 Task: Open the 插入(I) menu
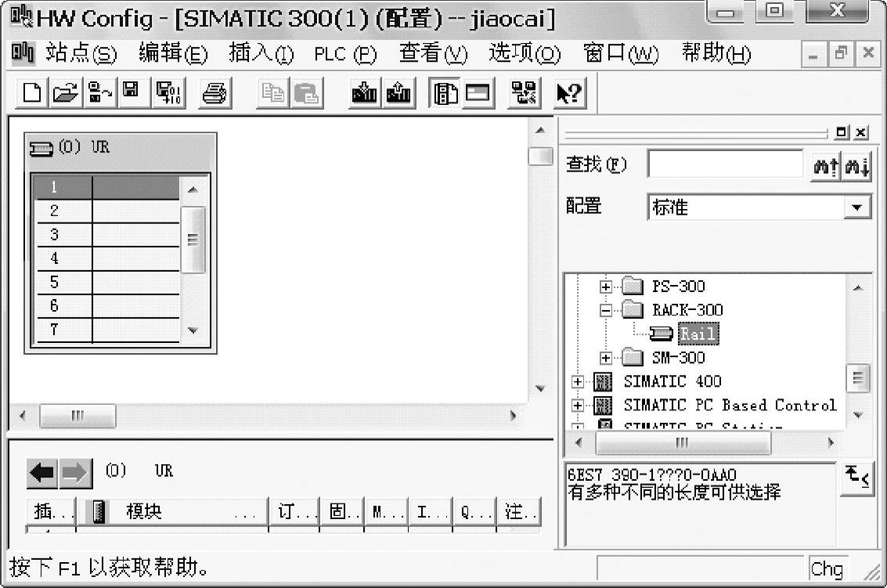[261, 53]
